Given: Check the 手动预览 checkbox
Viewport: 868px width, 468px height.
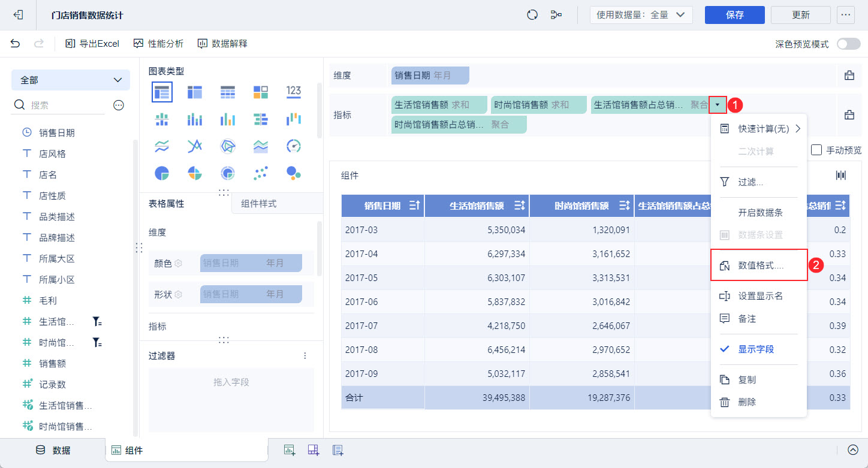Looking at the screenshot, I should click(816, 150).
